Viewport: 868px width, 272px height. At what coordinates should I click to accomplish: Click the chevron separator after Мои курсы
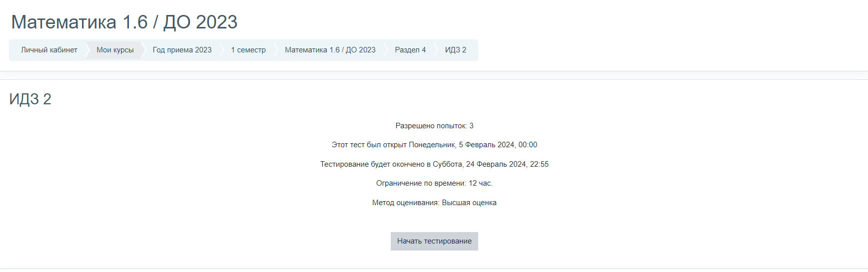click(143, 50)
